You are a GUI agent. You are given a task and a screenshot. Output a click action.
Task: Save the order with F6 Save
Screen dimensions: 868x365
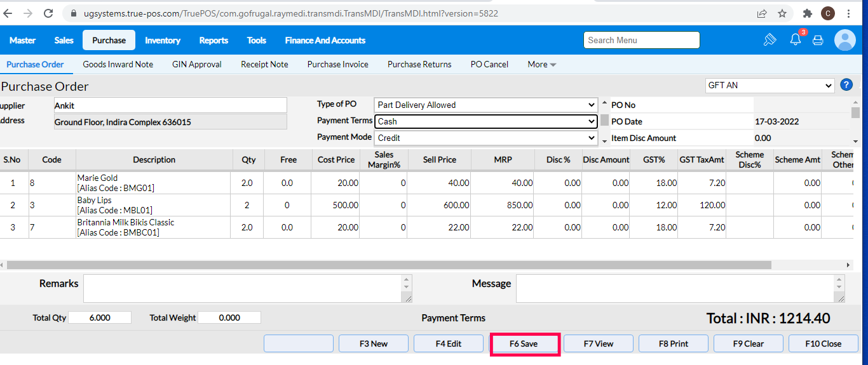(x=524, y=343)
